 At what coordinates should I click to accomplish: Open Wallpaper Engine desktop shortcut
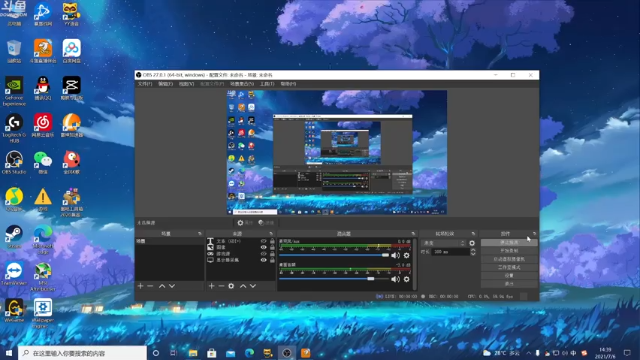(43, 313)
